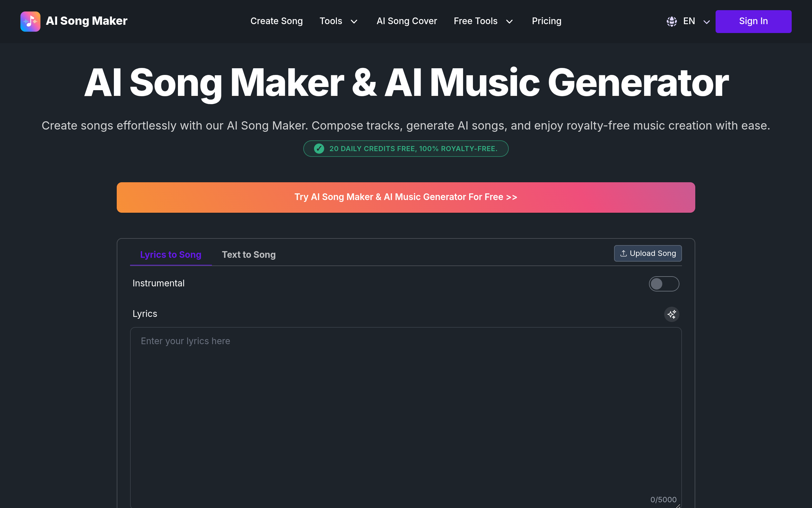Click the lyrics box resize handle
Image resolution: width=812 pixels, height=508 pixels.
(x=678, y=505)
